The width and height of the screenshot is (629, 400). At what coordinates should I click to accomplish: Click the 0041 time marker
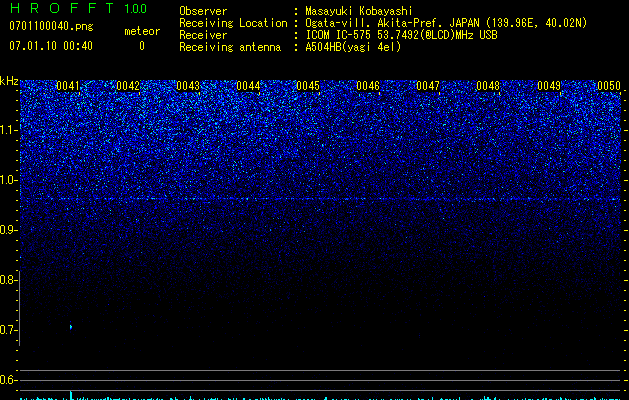[x=68, y=86]
